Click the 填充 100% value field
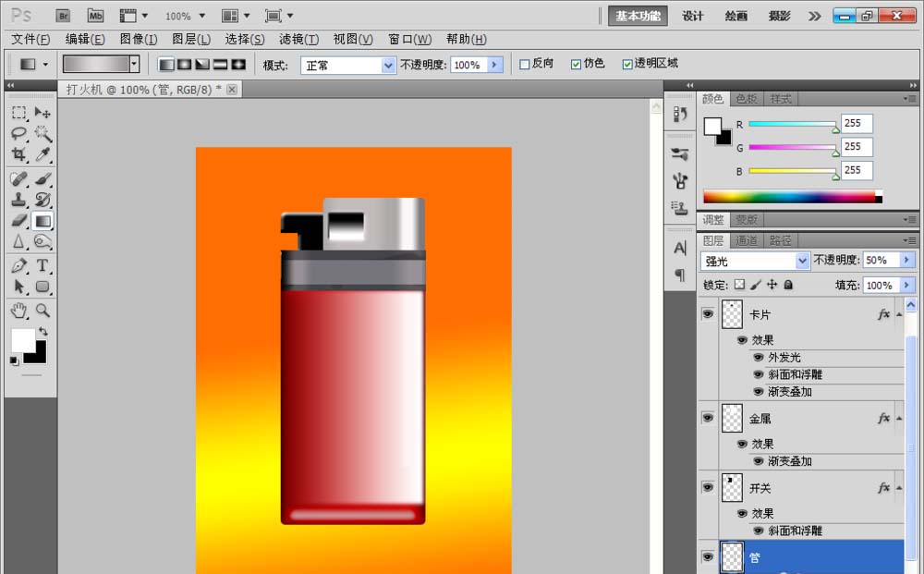Image resolution: width=924 pixels, height=574 pixels. pyautogui.click(x=881, y=285)
